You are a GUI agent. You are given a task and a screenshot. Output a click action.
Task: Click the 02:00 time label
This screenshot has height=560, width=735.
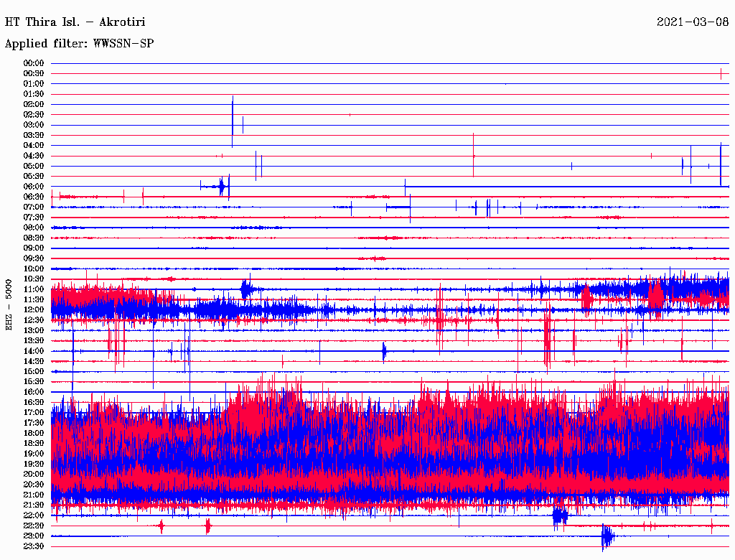coord(34,105)
